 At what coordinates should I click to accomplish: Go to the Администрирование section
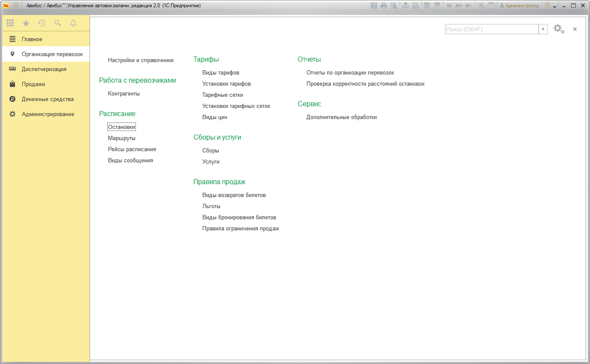coord(48,114)
